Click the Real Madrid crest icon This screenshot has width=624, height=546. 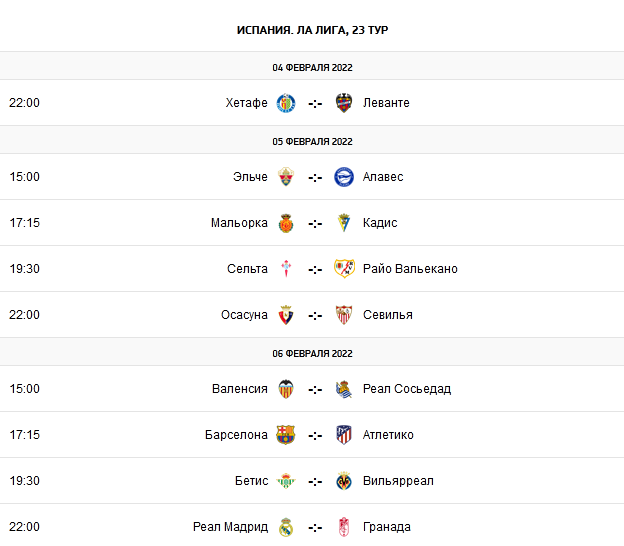click(286, 527)
